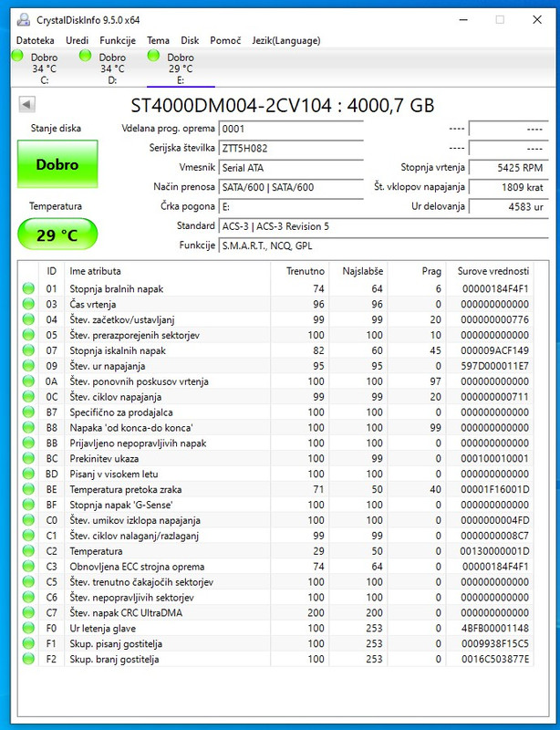The height and width of the screenshot is (730, 560).
Task: Switch to drive C: disk tab
Action: coord(44,68)
